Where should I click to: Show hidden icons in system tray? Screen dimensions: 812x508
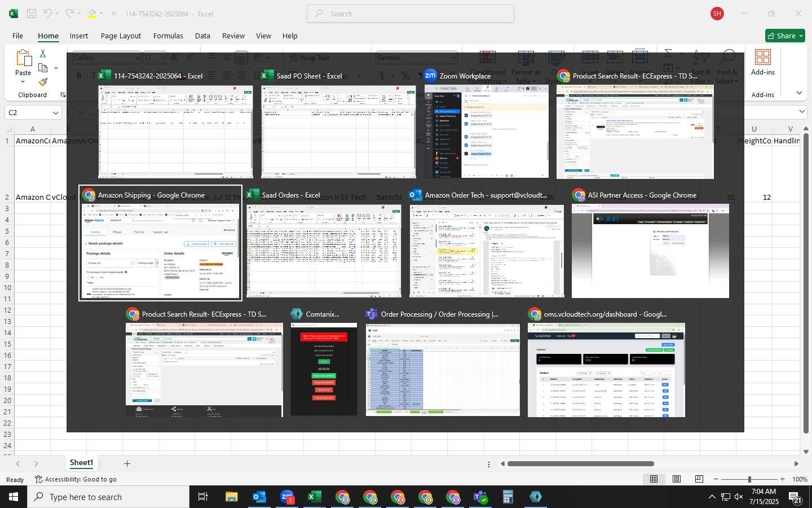(712, 497)
